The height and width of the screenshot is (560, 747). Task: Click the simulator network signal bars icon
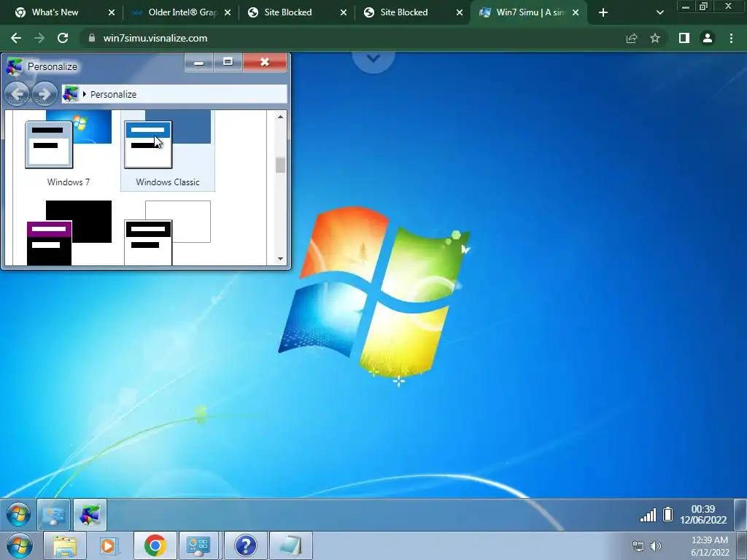pos(648,515)
